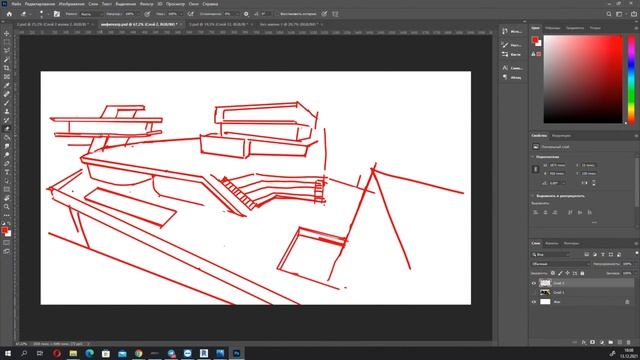Click the hue slider in Color panel
Screen dimensions: 640x360
[631, 79]
